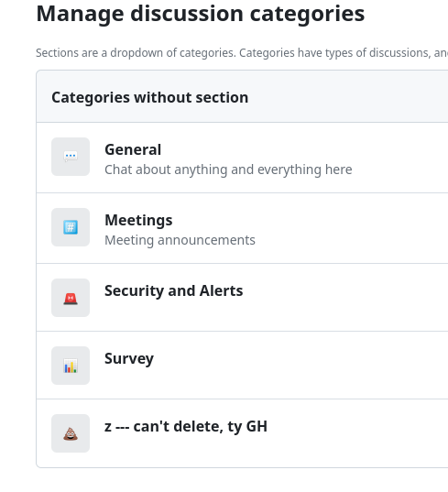Screen dimensions: 448x492
Task: Click the "Manage discussion categories" page heading
Action: pyautogui.click(x=200, y=14)
